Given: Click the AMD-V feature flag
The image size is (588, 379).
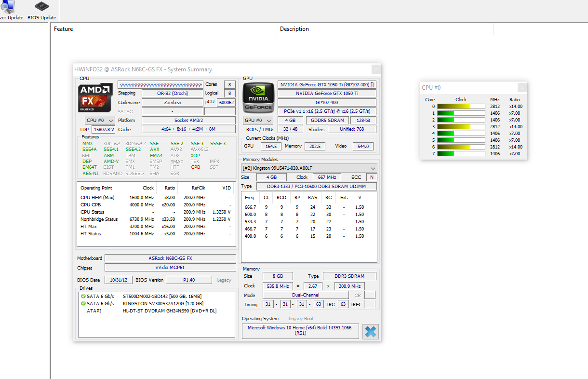Looking at the screenshot, I should [111, 162].
